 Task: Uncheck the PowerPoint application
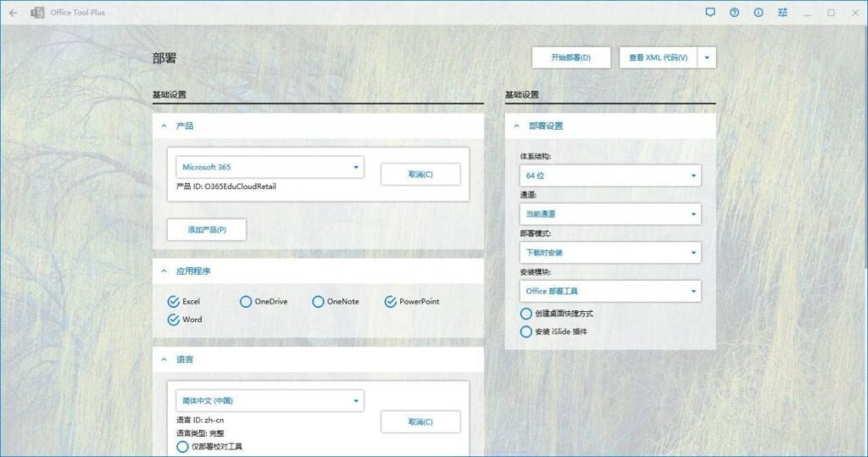pos(390,301)
